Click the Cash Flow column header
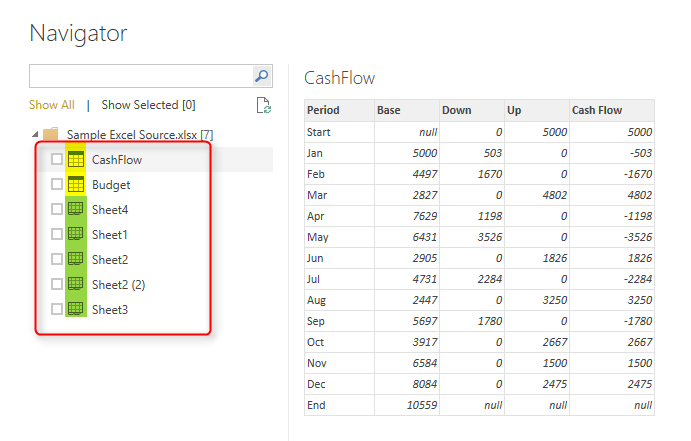This screenshot has height=441, width=691. click(612, 110)
